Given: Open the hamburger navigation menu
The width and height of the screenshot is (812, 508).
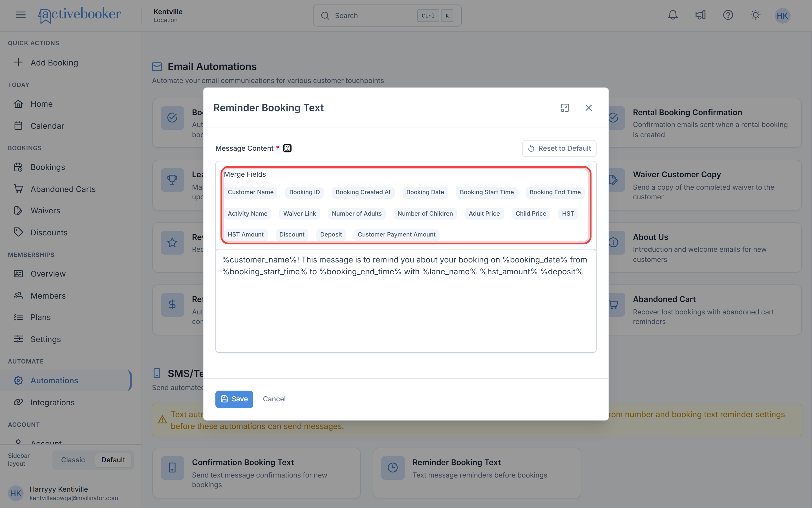Looking at the screenshot, I should click(x=21, y=15).
